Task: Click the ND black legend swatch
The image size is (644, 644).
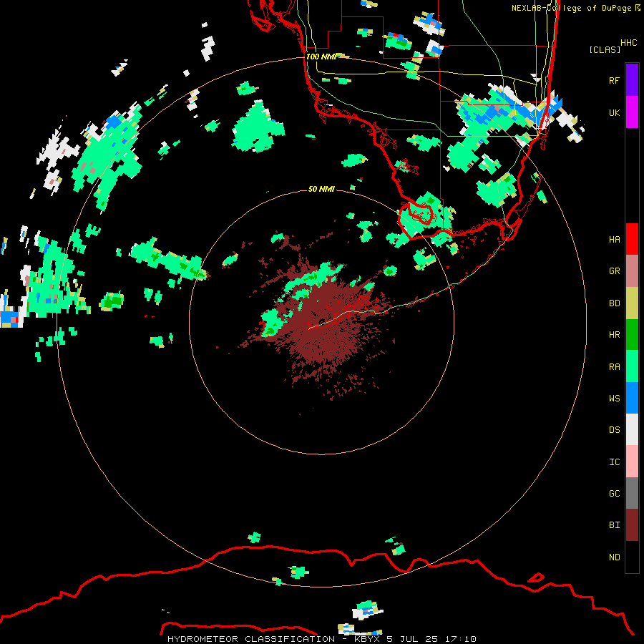Action: pyautogui.click(x=632, y=557)
